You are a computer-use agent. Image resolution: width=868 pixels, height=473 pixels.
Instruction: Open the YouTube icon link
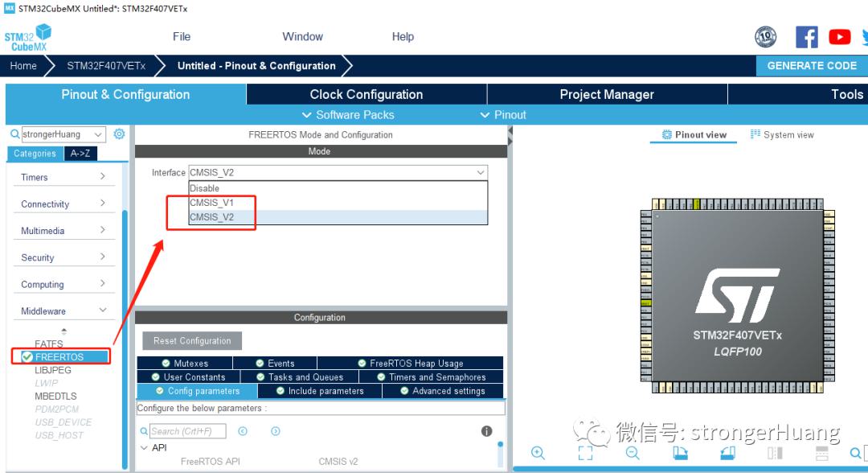pyautogui.click(x=839, y=37)
